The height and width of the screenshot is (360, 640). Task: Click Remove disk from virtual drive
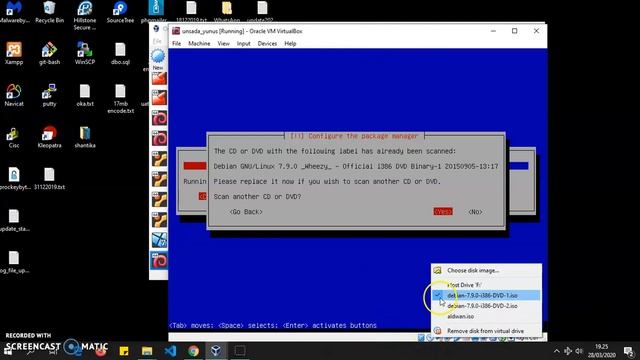(487, 331)
